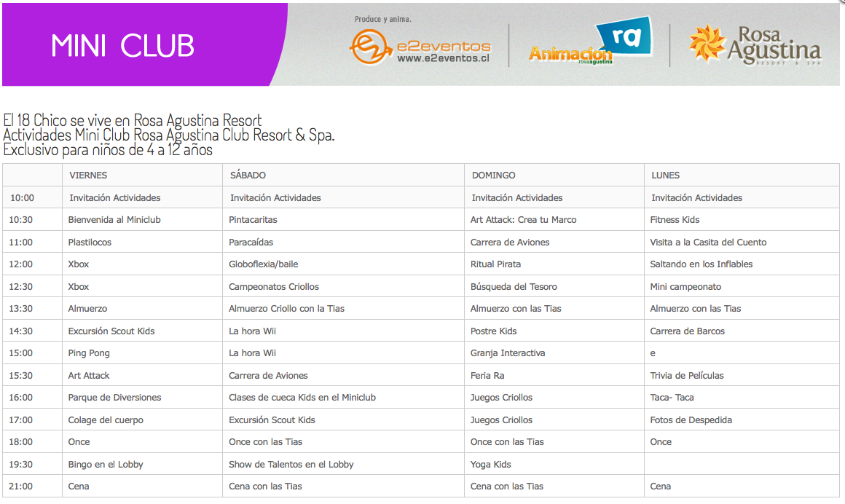Select the Yoga Kids activity

491,465
